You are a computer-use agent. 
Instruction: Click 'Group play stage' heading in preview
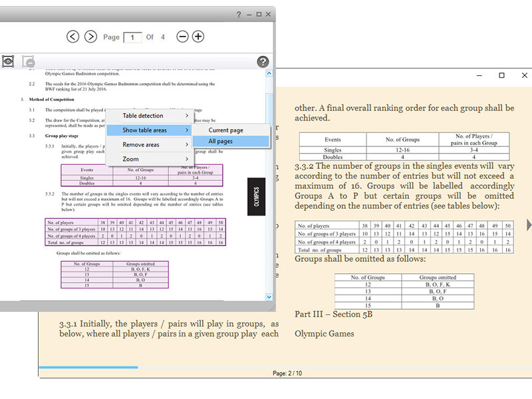pyautogui.click(x=62, y=136)
